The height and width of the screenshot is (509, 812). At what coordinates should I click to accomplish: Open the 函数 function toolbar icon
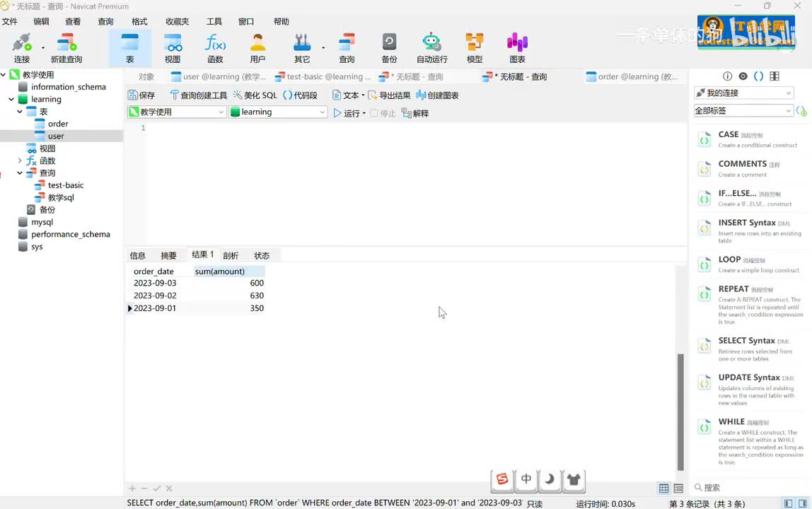coord(215,47)
